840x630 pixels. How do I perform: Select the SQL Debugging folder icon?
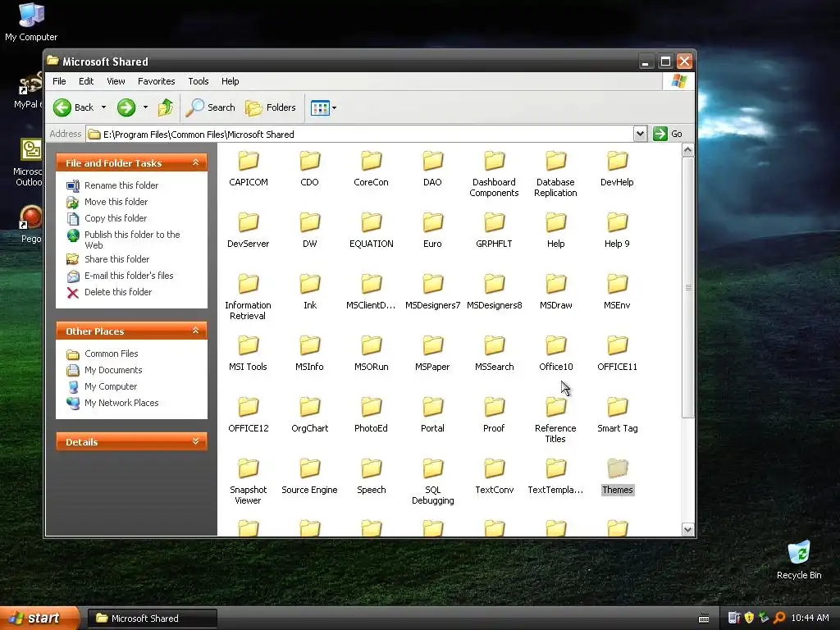[432, 468]
